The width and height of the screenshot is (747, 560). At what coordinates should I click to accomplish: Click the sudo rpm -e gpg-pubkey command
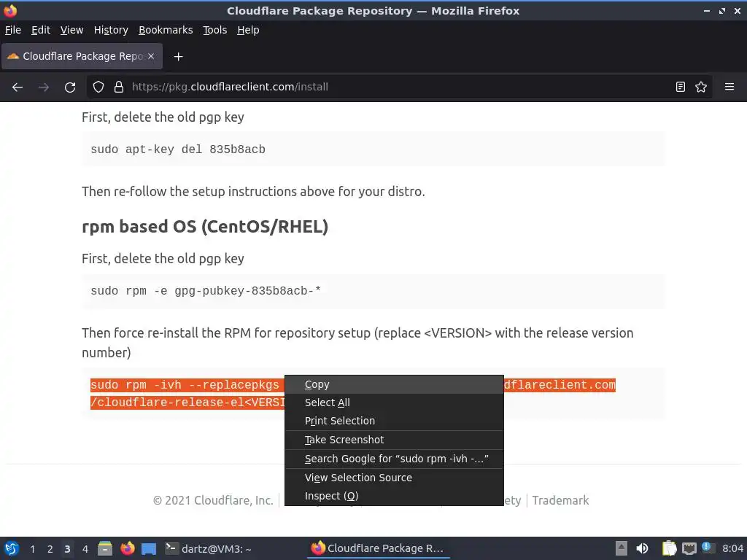206,291
